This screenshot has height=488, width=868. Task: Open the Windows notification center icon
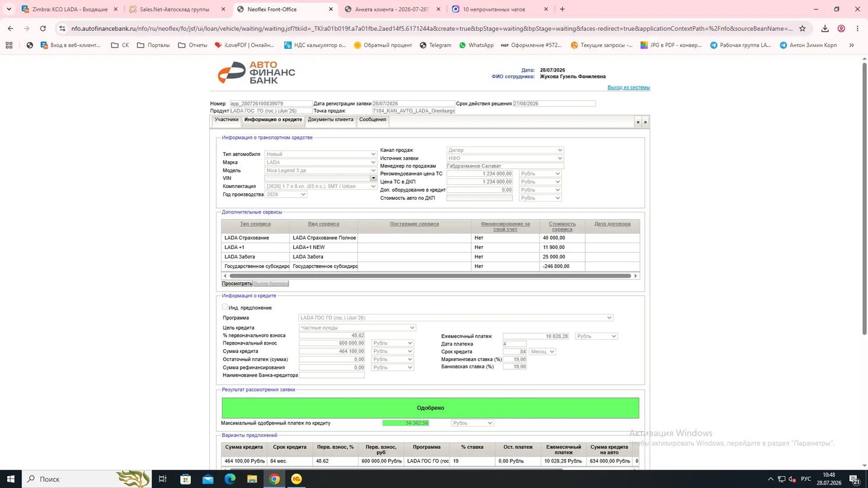854,479
